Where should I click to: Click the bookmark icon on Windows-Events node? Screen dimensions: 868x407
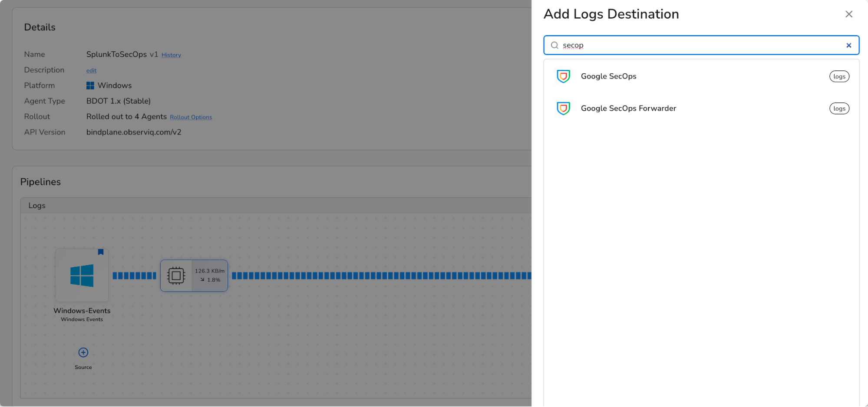tap(101, 252)
